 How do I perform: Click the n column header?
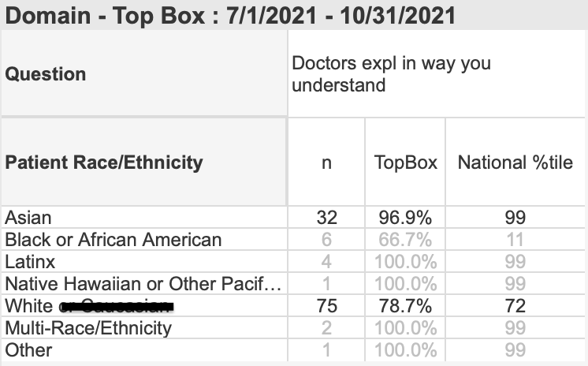(x=326, y=162)
